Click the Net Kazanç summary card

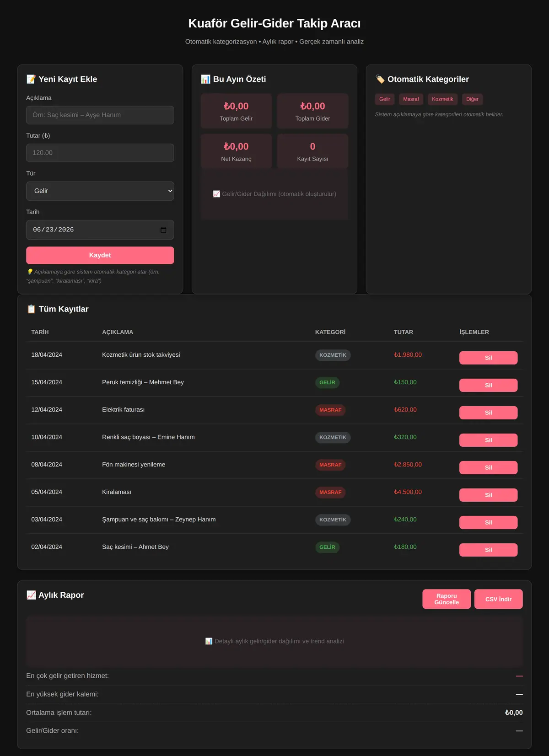click(236, 151)
